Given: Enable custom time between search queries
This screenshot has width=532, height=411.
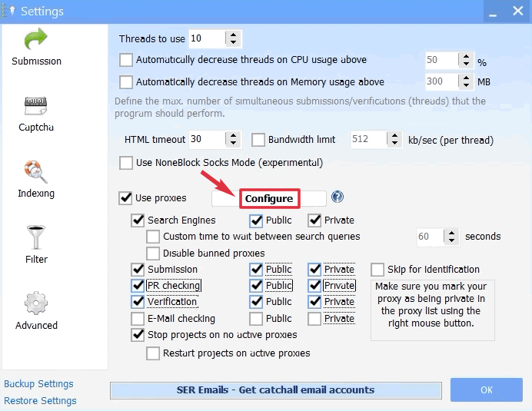Looking at the screenshot, I should pyautogui.click(x=153, y=237).
